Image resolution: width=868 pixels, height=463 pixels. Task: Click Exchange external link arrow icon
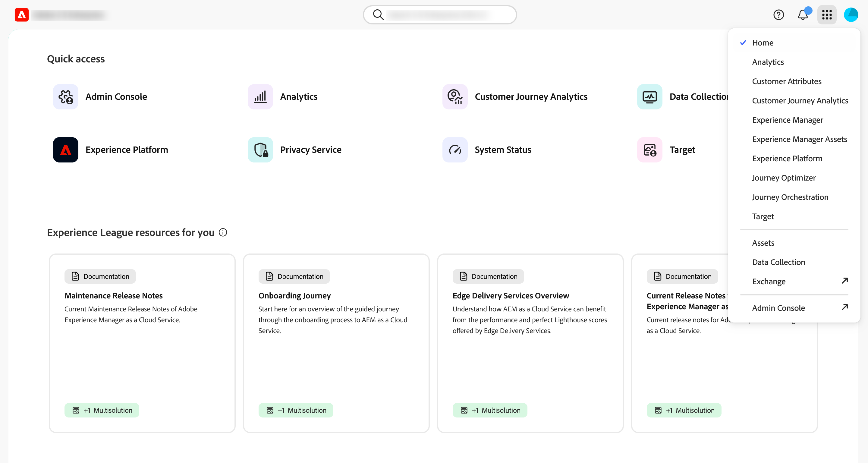click(844, 281)
